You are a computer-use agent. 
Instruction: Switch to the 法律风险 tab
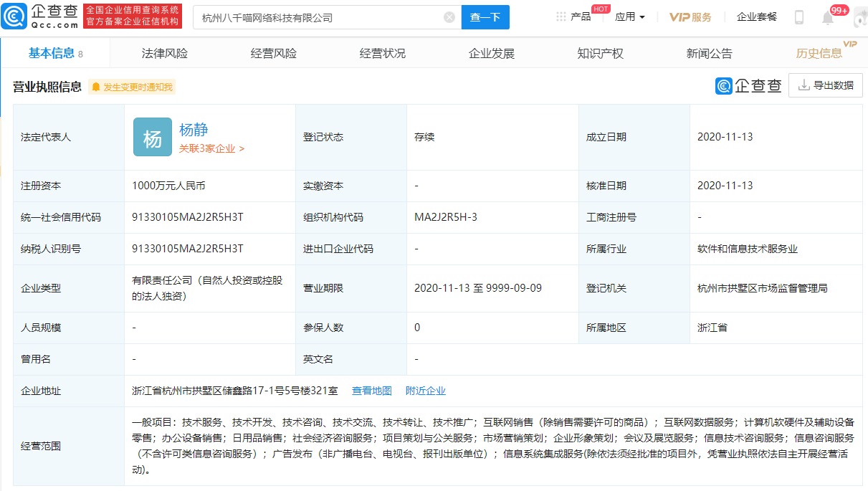point(165,54)
